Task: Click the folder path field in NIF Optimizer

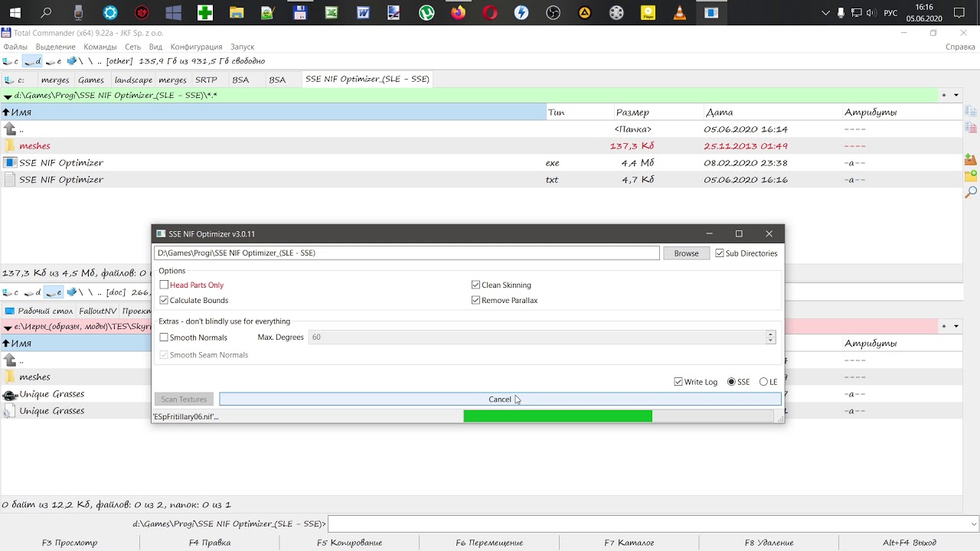Action: pos(407,253)
